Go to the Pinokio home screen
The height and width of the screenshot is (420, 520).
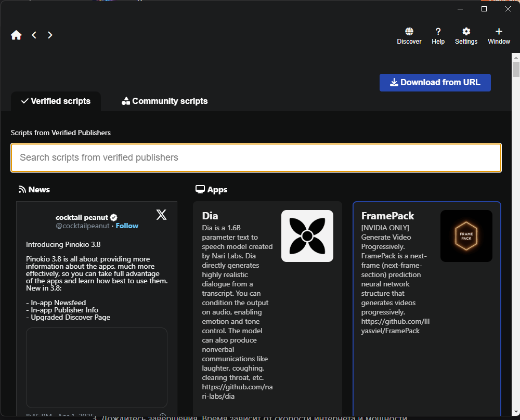click(16, 35)
